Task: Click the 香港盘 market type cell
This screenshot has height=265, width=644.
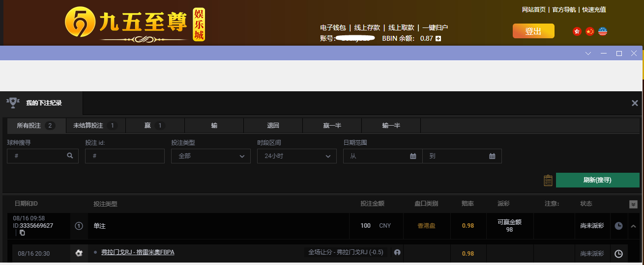Action: click(427, 226)
